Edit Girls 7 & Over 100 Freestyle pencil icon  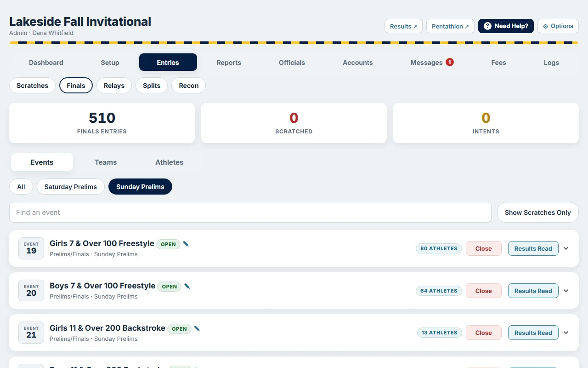pos(186,244)
